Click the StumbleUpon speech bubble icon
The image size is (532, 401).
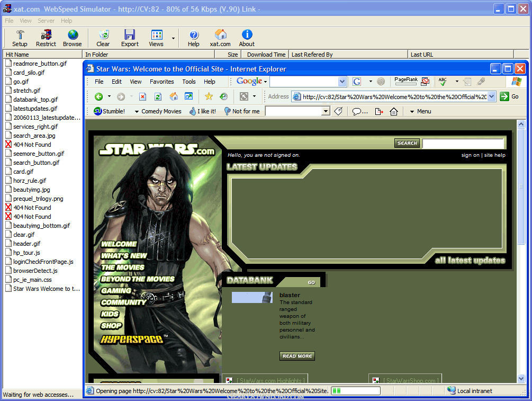pyautogui.click(x=359, y=111)
